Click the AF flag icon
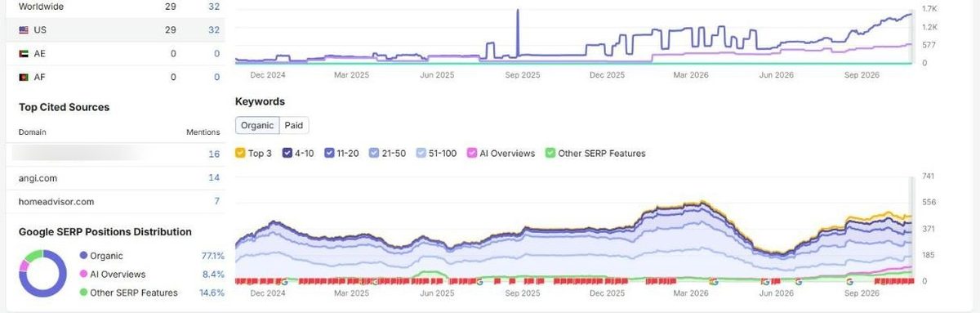The width and height of the screenshot is (980, 313). [x=24, y=77]
